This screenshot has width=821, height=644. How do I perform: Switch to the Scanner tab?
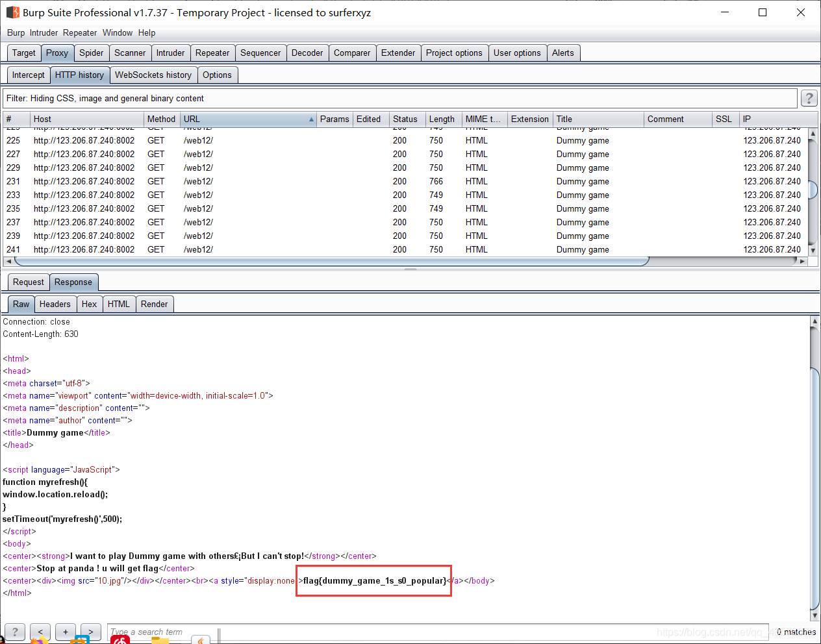pyautogui.click(x=130, y=53)
